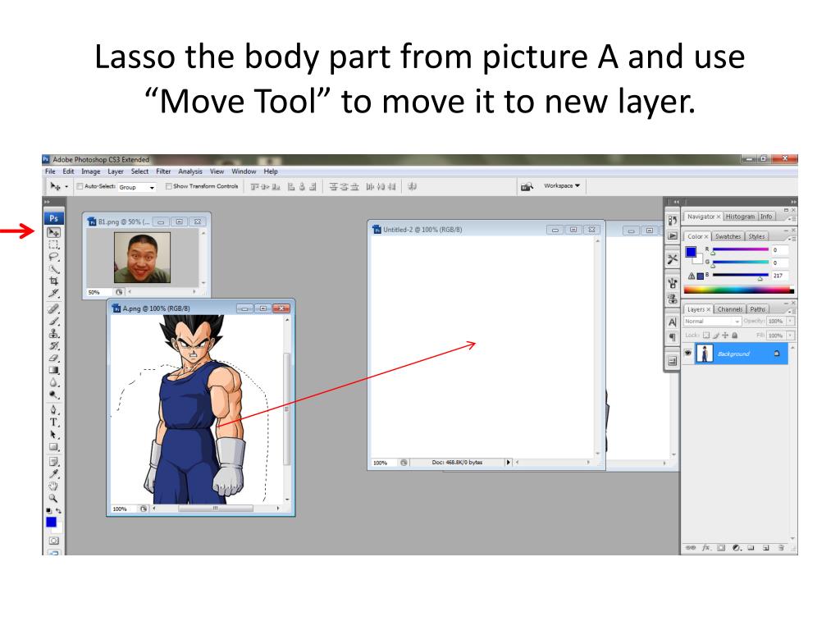
Task: Reset default foreground and background colors
Action: [48, 510]
